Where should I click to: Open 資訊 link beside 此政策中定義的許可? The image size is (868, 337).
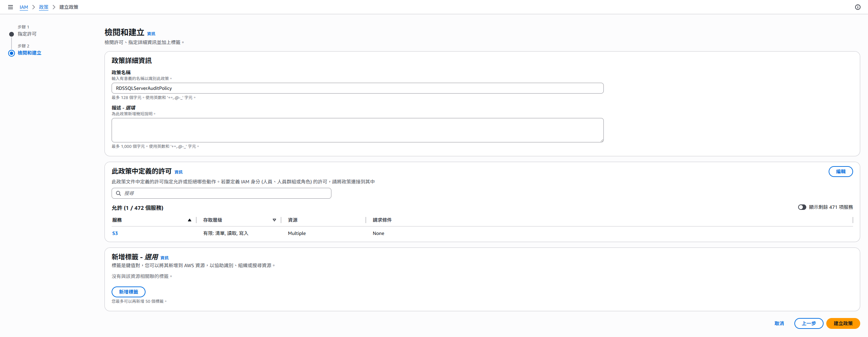click(178, 172)
